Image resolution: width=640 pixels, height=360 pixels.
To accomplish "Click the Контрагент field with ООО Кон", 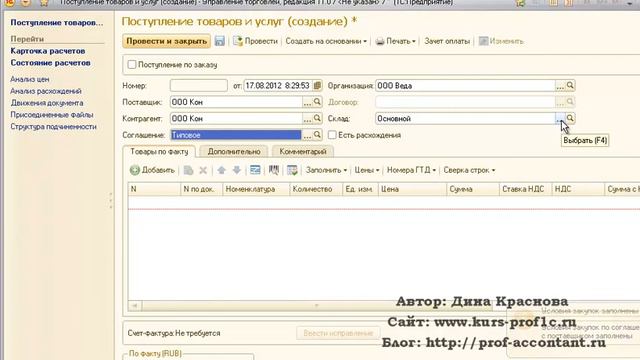I will pos(236,118).
